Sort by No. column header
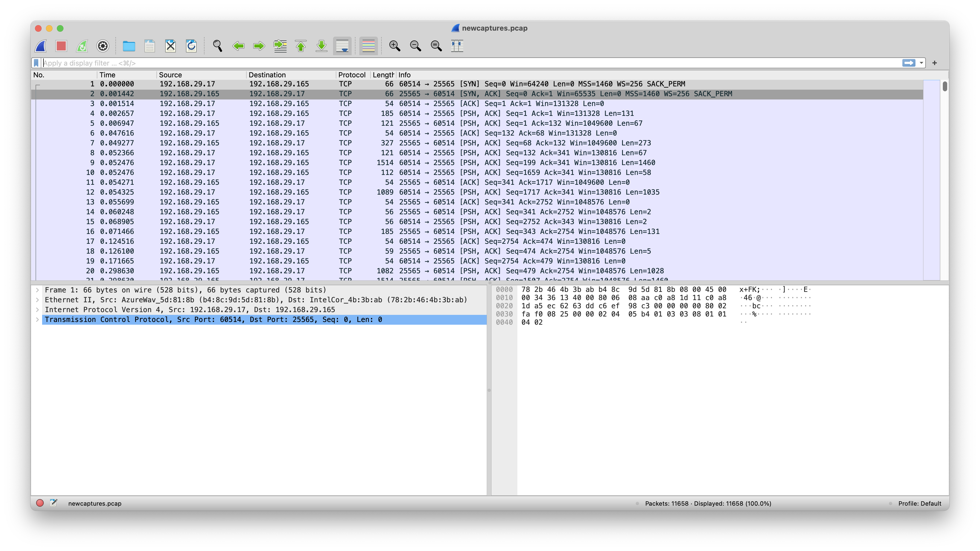 click(64, 75)
